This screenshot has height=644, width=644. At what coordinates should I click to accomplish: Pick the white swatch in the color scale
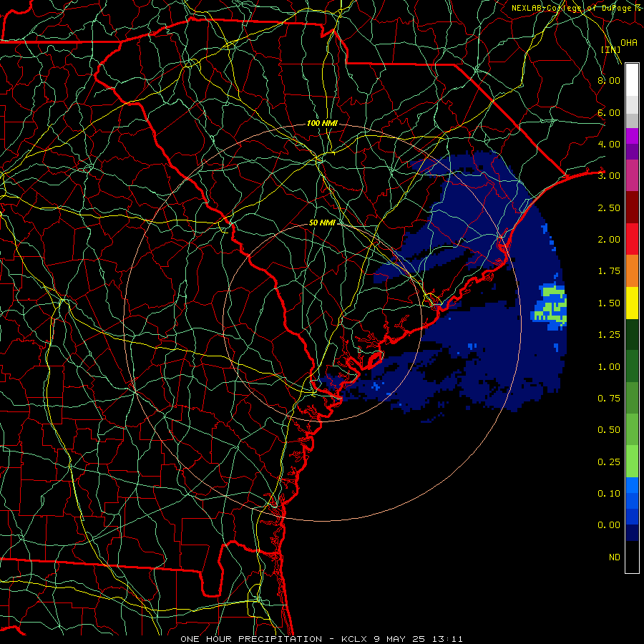point(632,80)
